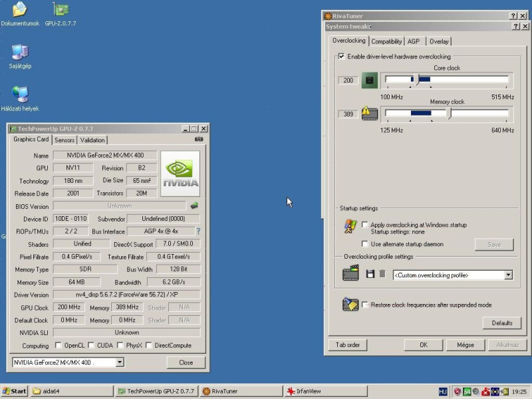Screen dimensions: 532x399
Task: Click the memory clock value field showing 389
Action: [348, 114]
